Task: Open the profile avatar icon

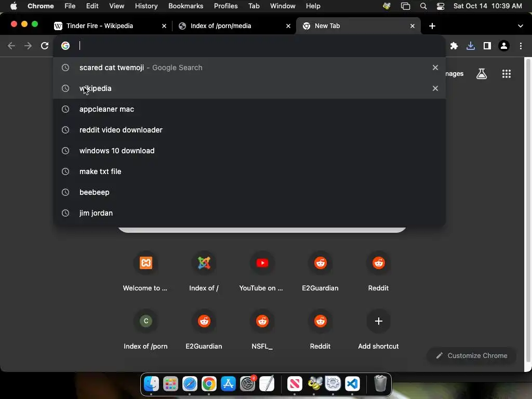Action: click(504, 46)
